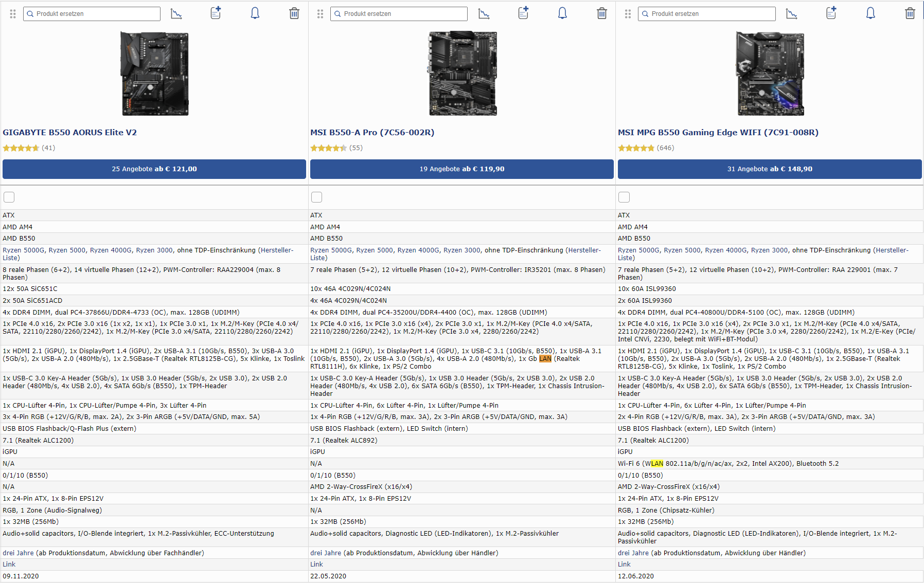Click the star rating of MSI MPG B550 Gaming Edge WIFI
This screenshot has height=583, width=924.
point(636,148)
